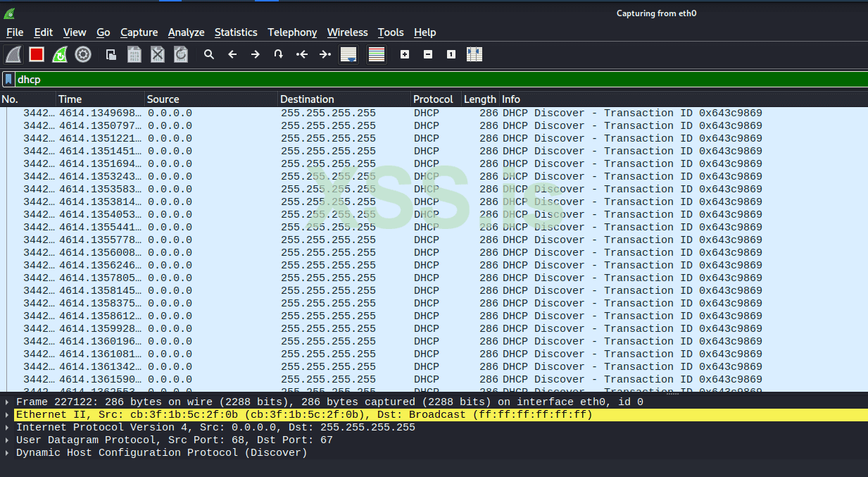Select the find packet magnifier icon
Screen dimensions: 868x477
(208, 54)
